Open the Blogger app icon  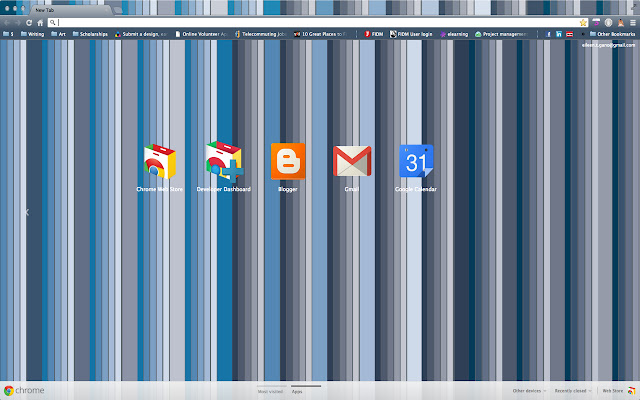tap(288, 161)
